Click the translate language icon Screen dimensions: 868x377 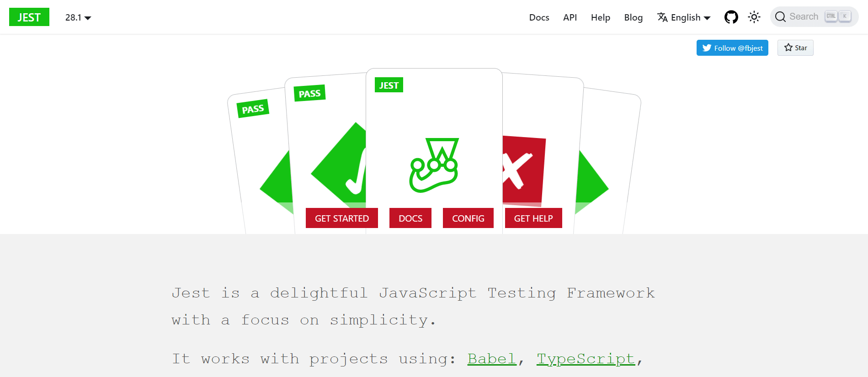tap(662, 17)
